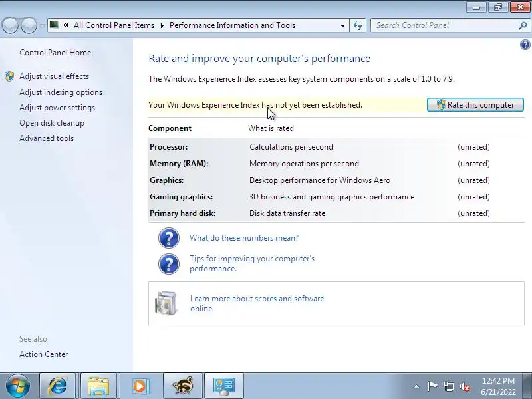Image resolution: width=532 pixels, height=399 pixels.
Task: Go to Control Panel Home
Action: (x=55, y=53)
